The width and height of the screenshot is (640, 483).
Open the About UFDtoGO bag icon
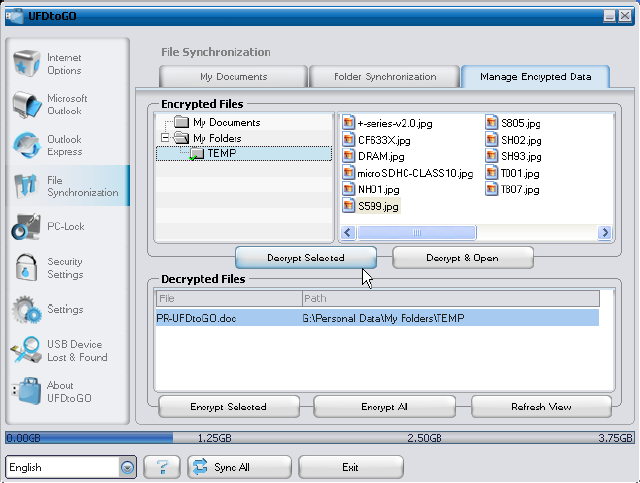(x=27, y=391)
